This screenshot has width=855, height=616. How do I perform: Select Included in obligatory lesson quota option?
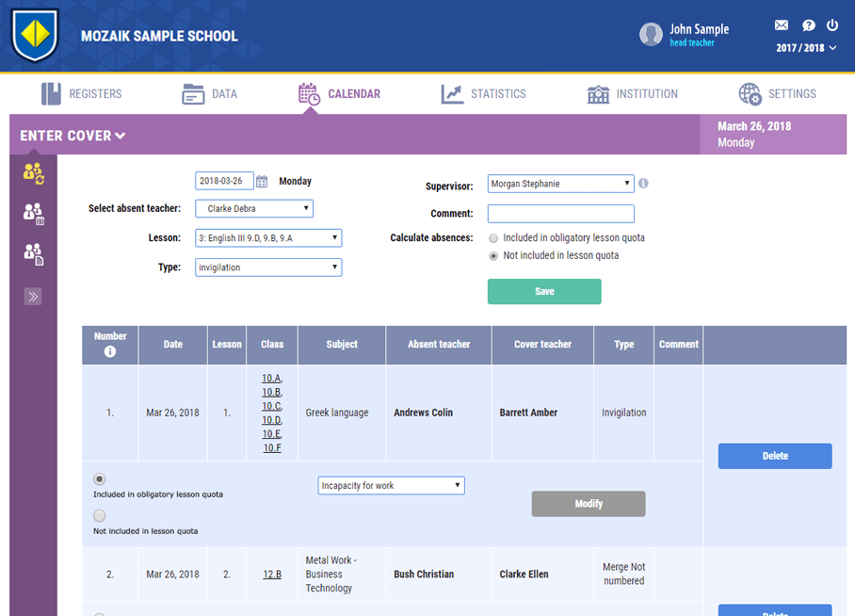coord(493,238)
